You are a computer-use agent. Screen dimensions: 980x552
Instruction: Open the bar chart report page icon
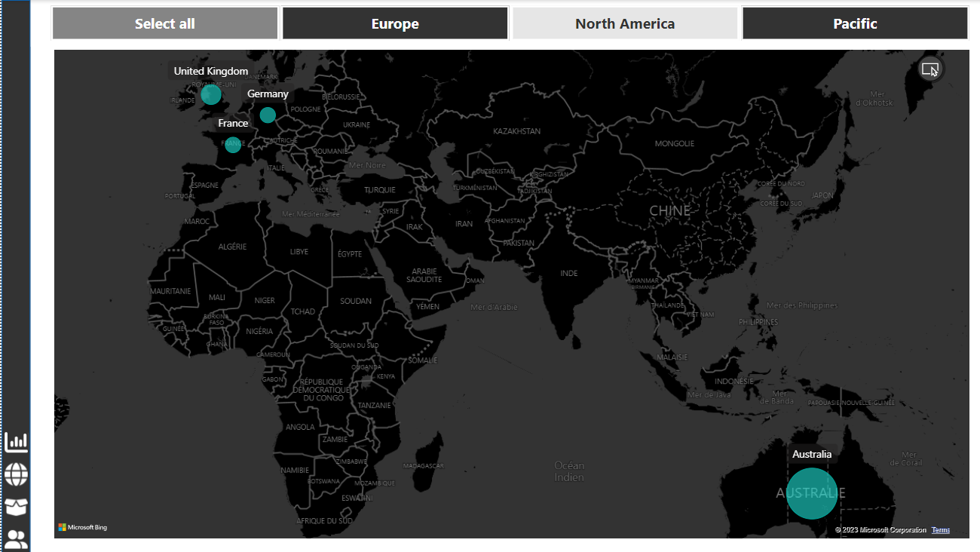coord(17,441)
